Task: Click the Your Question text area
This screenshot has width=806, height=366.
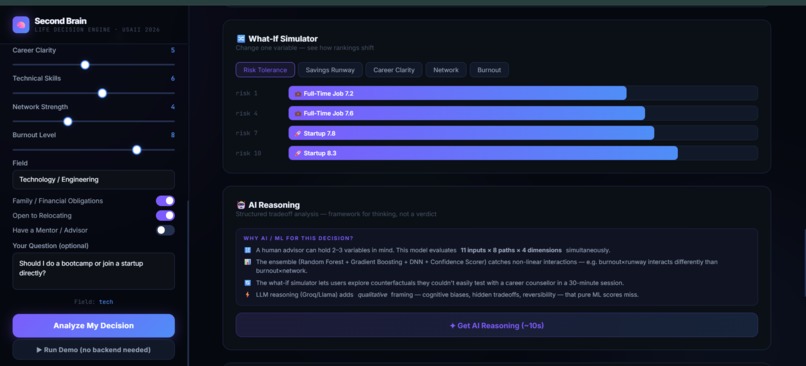Action: click(94, 271)
